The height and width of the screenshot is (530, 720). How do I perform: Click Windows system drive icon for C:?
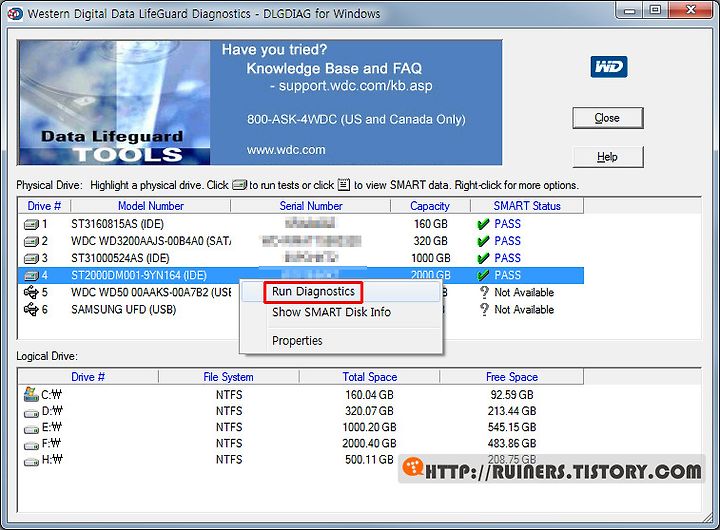[x=31, y=394]
